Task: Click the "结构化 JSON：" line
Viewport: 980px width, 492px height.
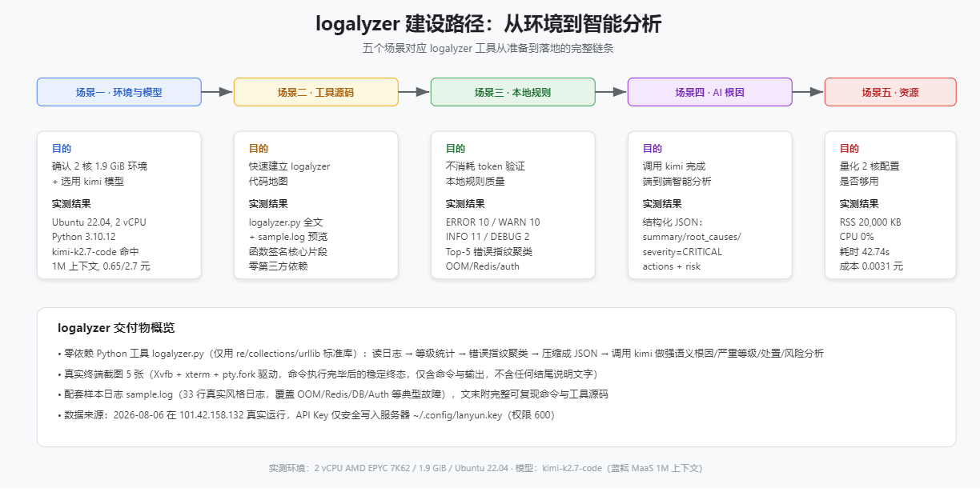Action: pyautogui.click(x=673, y=222)
